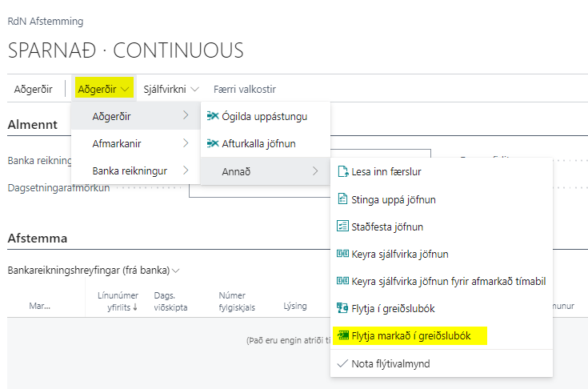Open the highlighted Aðgerðir dropdown menu

103,89
